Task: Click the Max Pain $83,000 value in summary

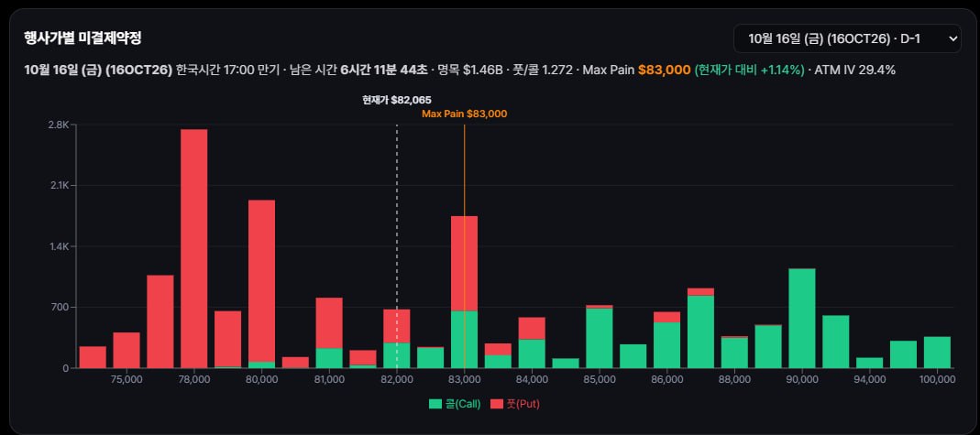Action: coord(664,70)
